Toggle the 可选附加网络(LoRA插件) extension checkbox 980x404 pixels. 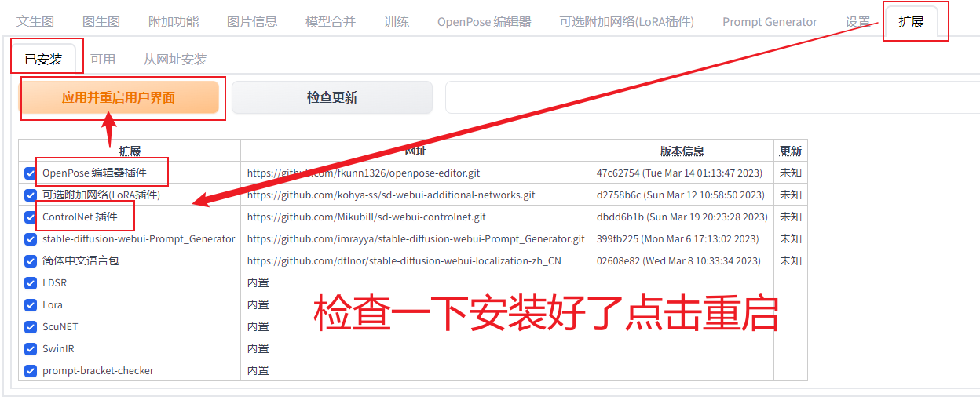(31, 195)
